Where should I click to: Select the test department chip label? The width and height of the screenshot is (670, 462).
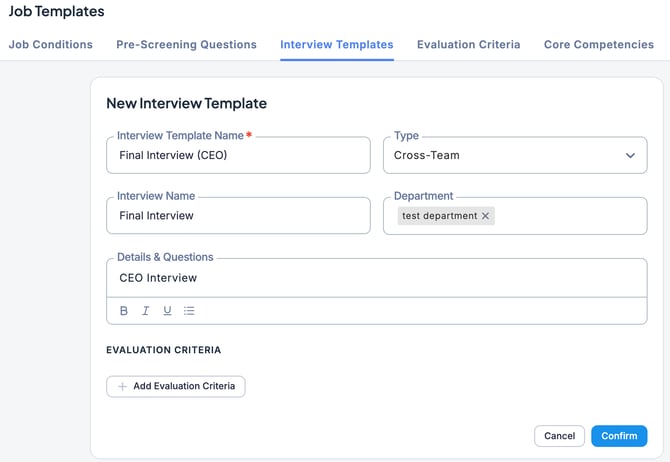click(x=439, y=216)
